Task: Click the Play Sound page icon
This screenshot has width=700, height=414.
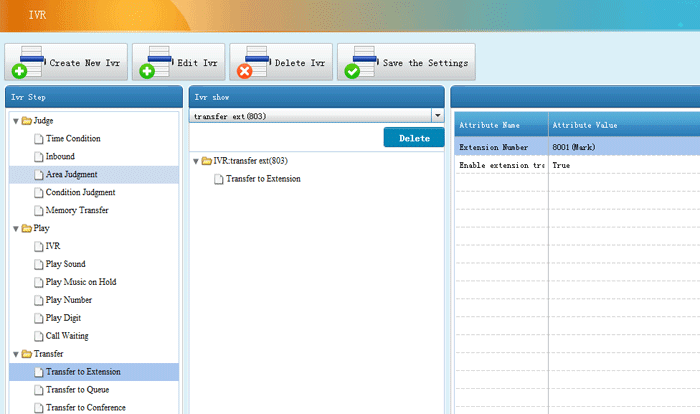Action: pyautogui.click(x=39, y=265)
